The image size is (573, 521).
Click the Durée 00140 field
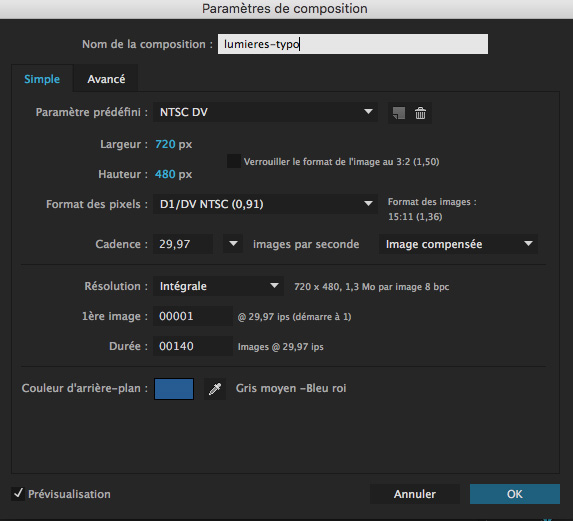pyautogui.click(x=193, y=346)
